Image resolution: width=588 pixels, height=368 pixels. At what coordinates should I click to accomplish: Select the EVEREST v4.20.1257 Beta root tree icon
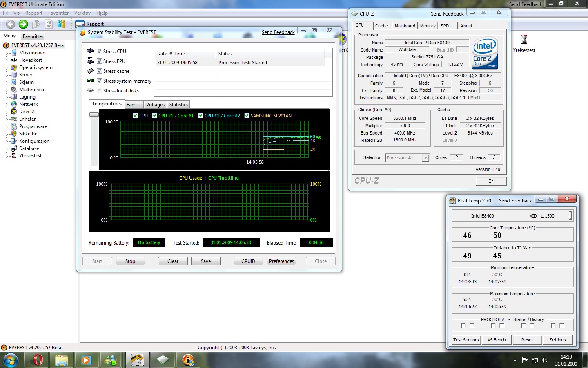coord(6,45)
